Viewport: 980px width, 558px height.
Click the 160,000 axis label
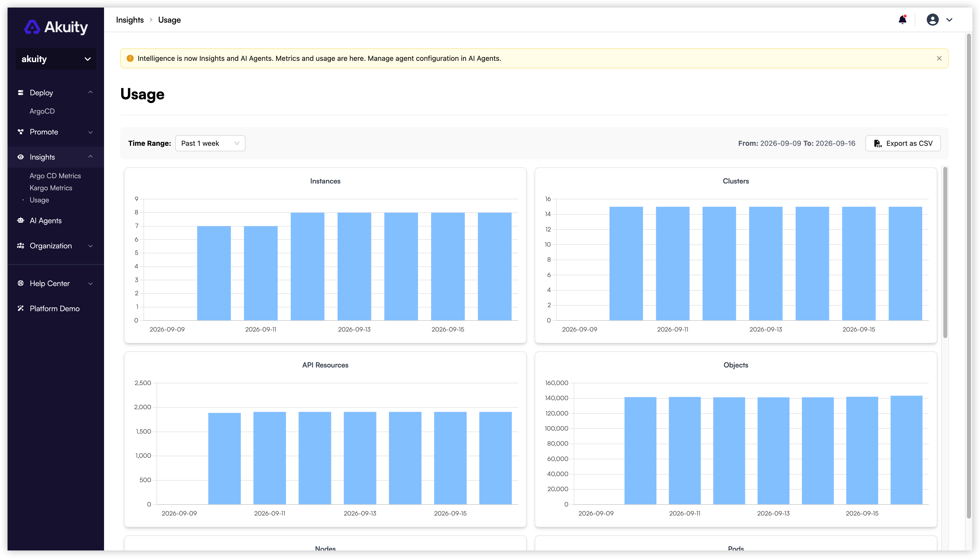click(x=556, y=383)
